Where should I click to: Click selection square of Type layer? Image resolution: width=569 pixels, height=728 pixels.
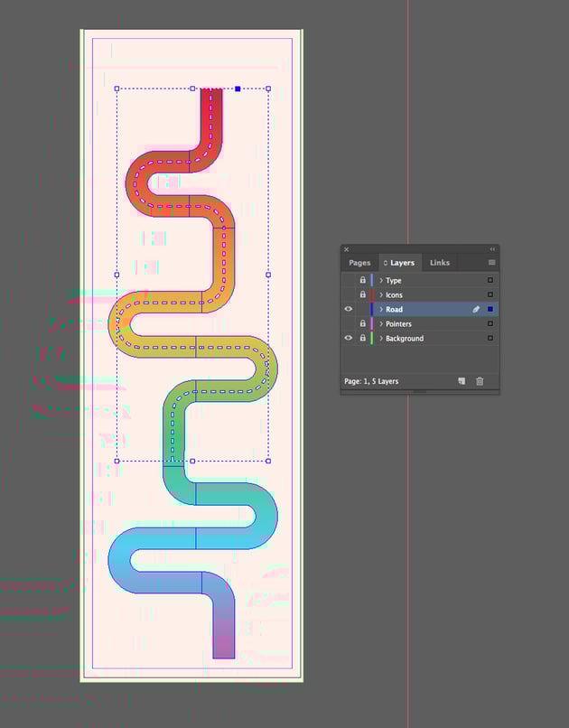(490, 280)
